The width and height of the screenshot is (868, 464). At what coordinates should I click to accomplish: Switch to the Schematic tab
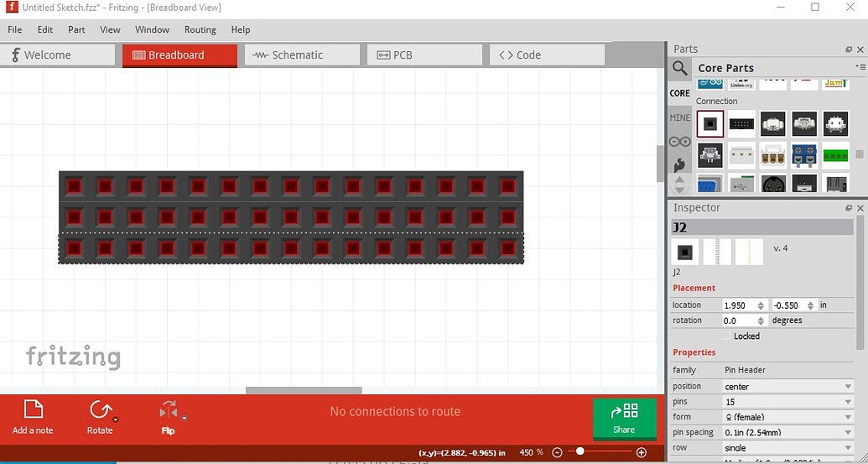click(x=302, y=55)
